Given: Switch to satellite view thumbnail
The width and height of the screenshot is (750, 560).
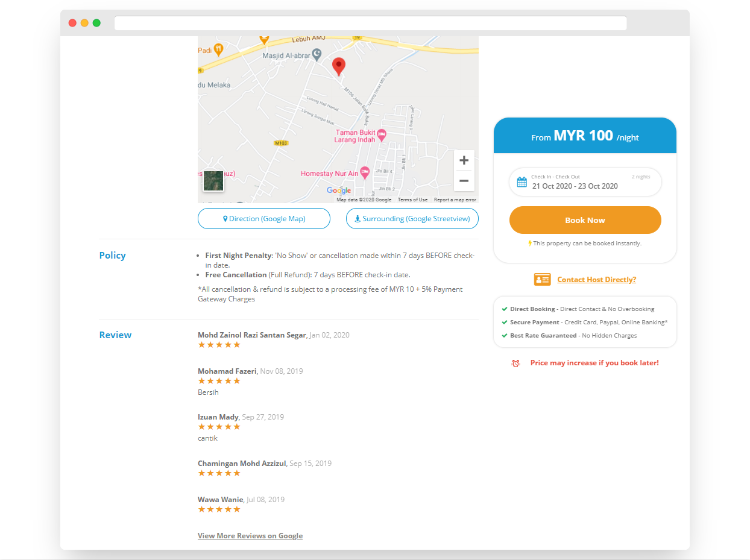Looking at the screenshot, I should click(213, 181).
